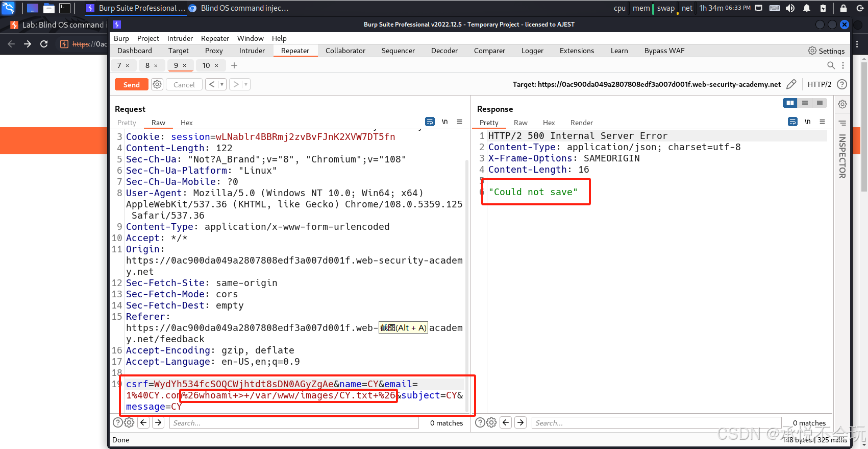
Task: Open the Intruder tool tab
Action: [252, 51]
